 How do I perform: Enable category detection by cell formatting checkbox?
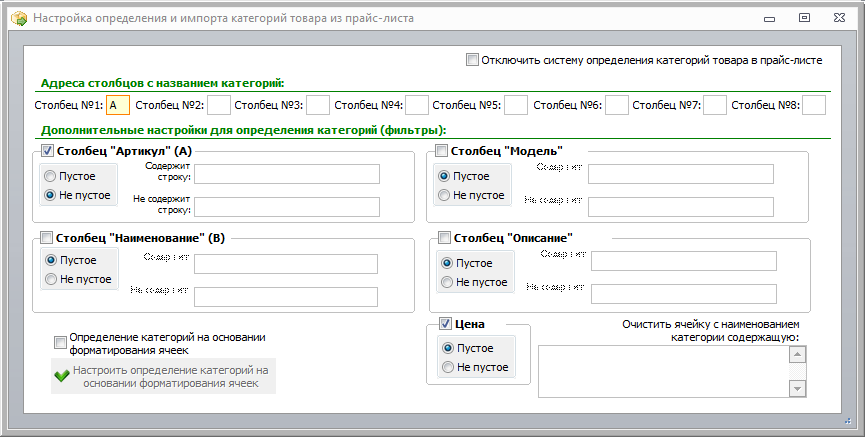pos(60,343)
